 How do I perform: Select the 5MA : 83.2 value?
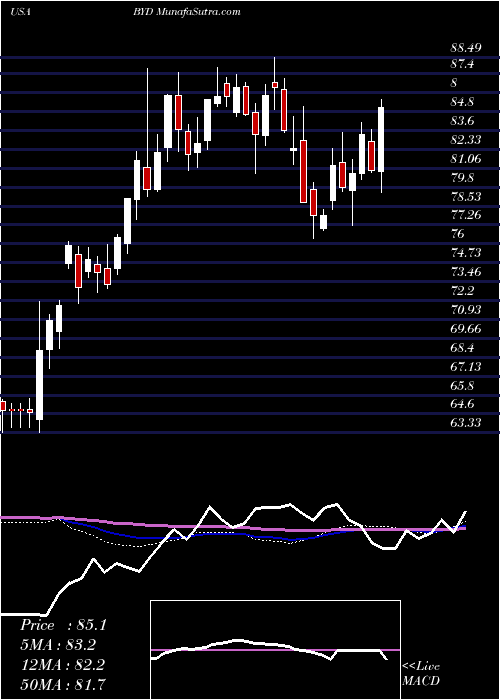click(58, 645)
